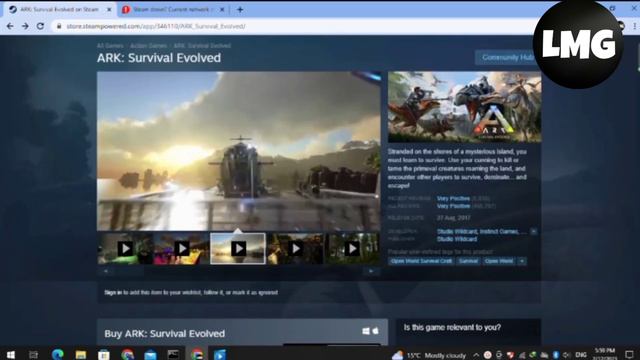
Task: Click the browser forward arrow
Action: [25, 26]
